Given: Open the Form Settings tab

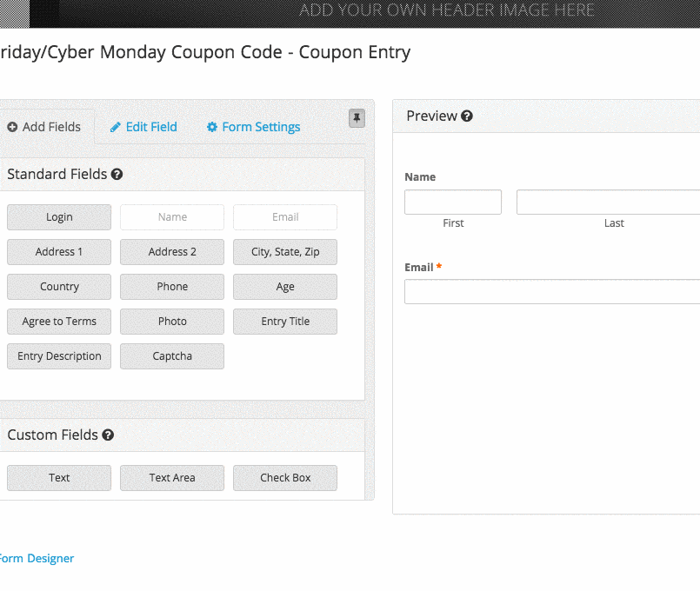Looking at the screenshot, I should (x=253, y=127).
